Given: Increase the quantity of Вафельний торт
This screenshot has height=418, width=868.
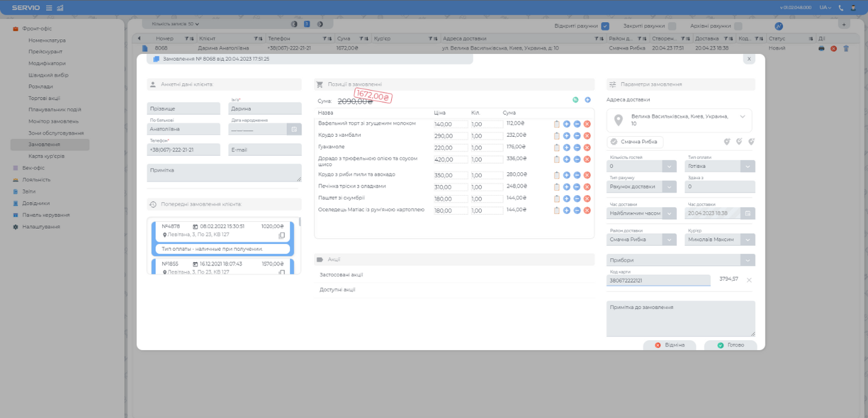Looking at the screenshot, I should (567, 124).
